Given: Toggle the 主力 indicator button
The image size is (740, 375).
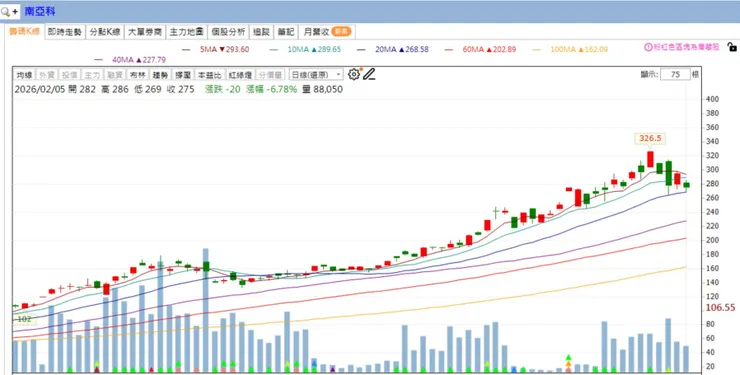Looking at the screenshot, I should tap(92, 75).
